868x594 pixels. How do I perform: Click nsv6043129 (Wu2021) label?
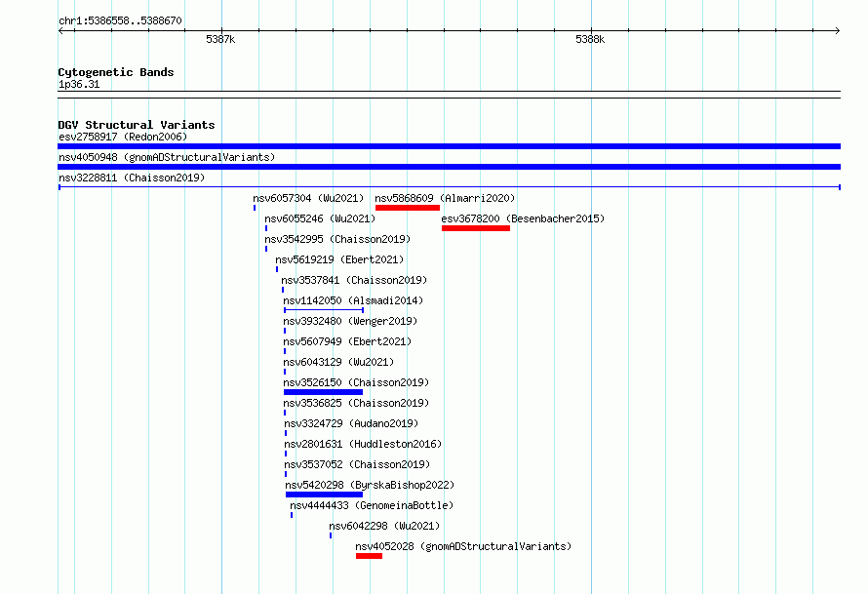coord(338,362)
